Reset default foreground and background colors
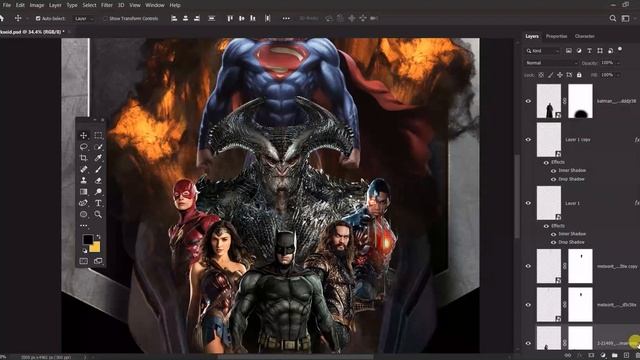Image resolution: width=640 pixels, height=360 pixels. pyautogui.click(x=84, y=251)
